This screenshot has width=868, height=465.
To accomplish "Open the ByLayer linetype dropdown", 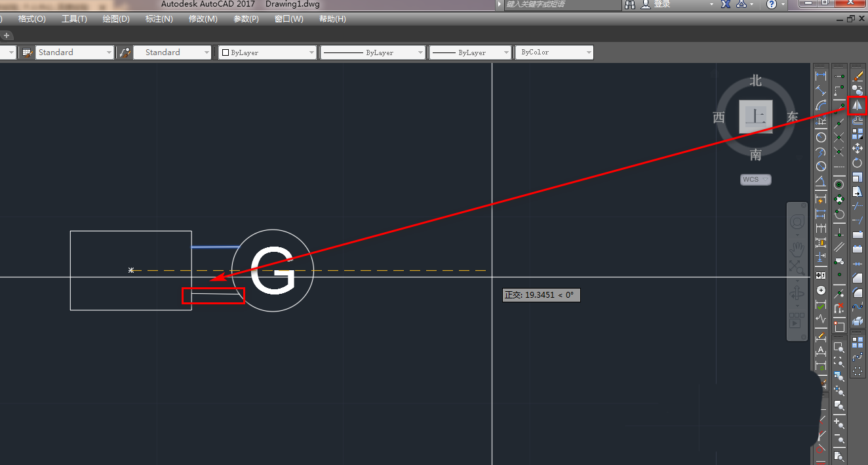I will coord(373,52).
